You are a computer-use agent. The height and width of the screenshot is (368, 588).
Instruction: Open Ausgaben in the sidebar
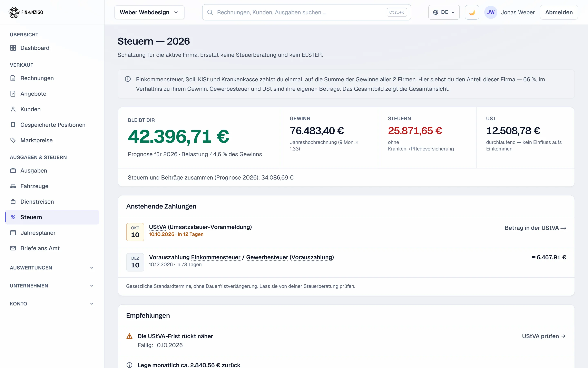[x=52, y=171]
